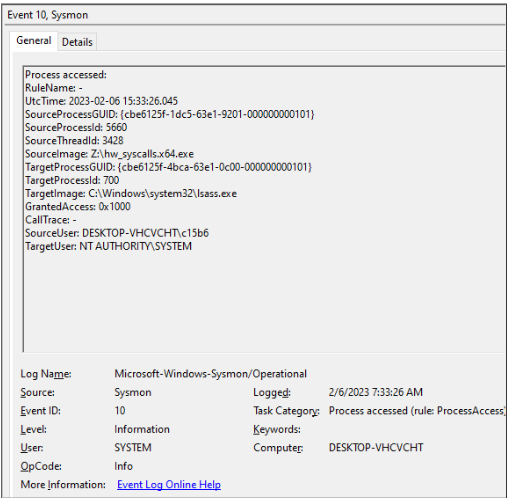
Task: Click the TargetUser NT AUTHORITY\SYSTEM line
Action: [x=108, y=246]
